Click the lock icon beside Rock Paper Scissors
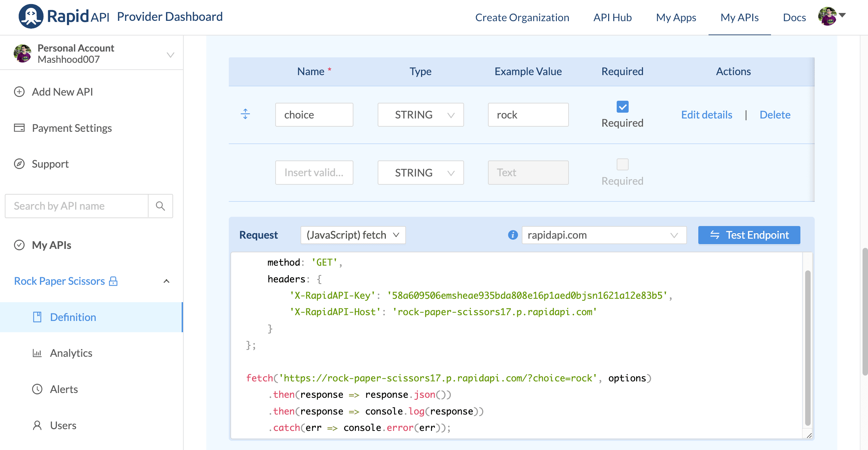The width and height of the screenshot is (868, 450). pyautogui.click(x=113, y=281)
